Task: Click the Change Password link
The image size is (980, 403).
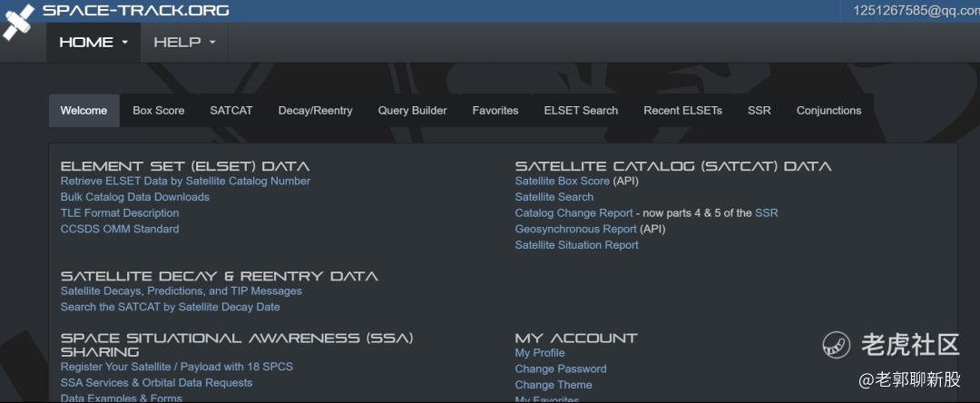Action: (x=561, y=369)
